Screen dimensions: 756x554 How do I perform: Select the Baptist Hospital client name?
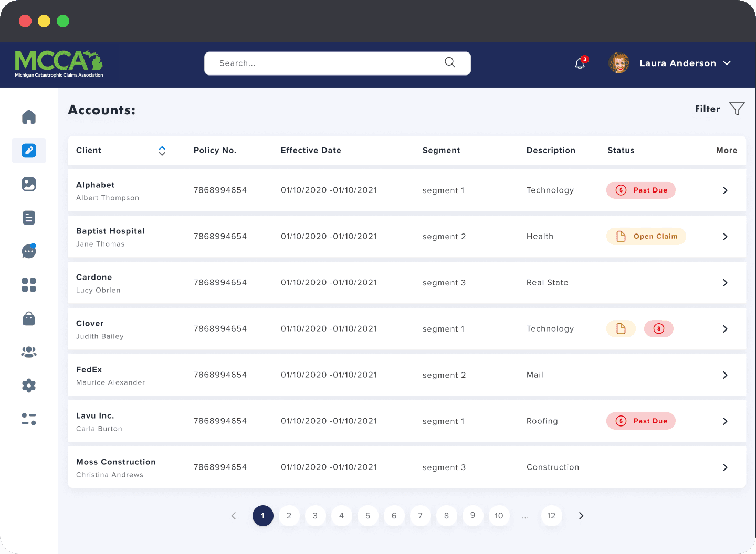(110, 231)
